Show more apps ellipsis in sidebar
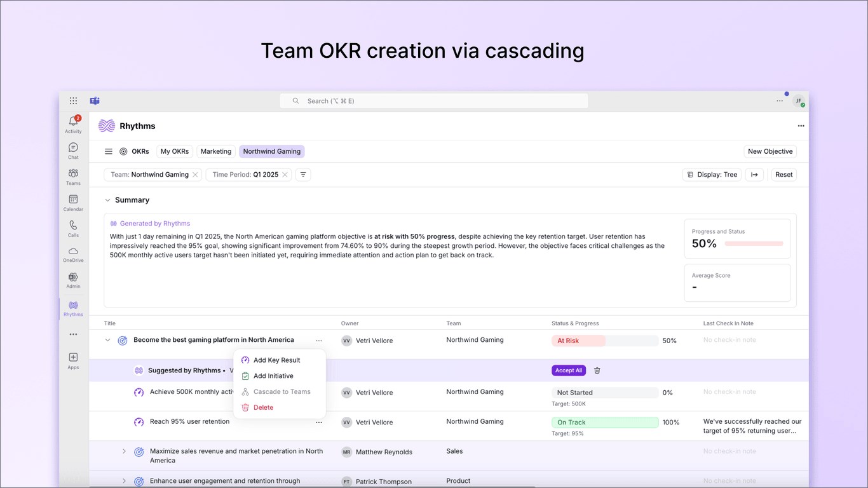Viewport: 868px width, 488px height. [73, 334]
